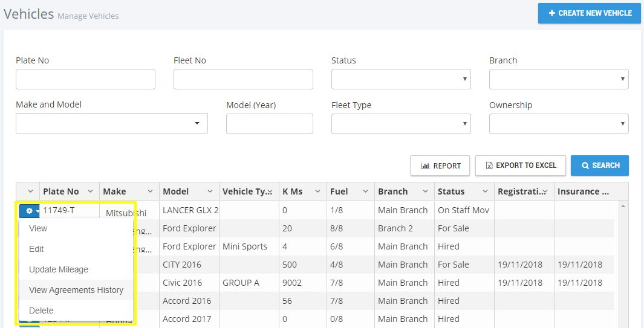Export vehicle list to Excel
Screen dimensions: 644x328
pos(520,166)
